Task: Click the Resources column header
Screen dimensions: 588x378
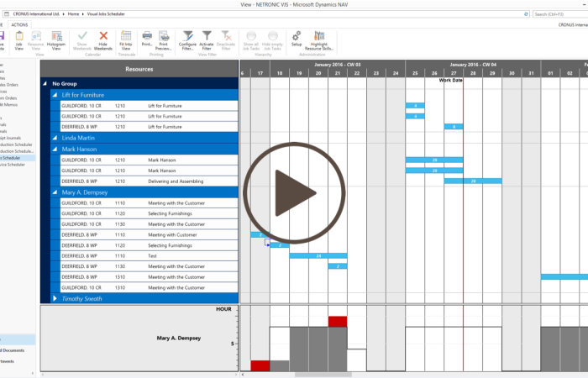Action: click(139, 69)
